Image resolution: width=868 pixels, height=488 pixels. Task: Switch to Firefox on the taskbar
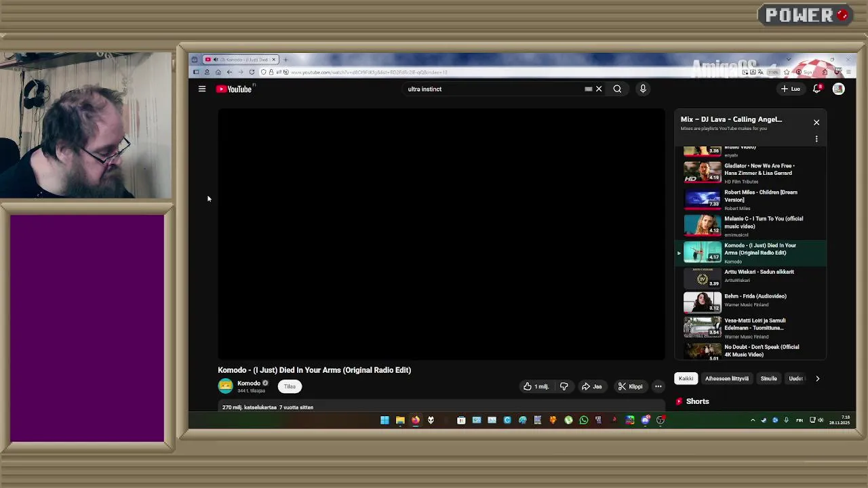click(415, 420)
